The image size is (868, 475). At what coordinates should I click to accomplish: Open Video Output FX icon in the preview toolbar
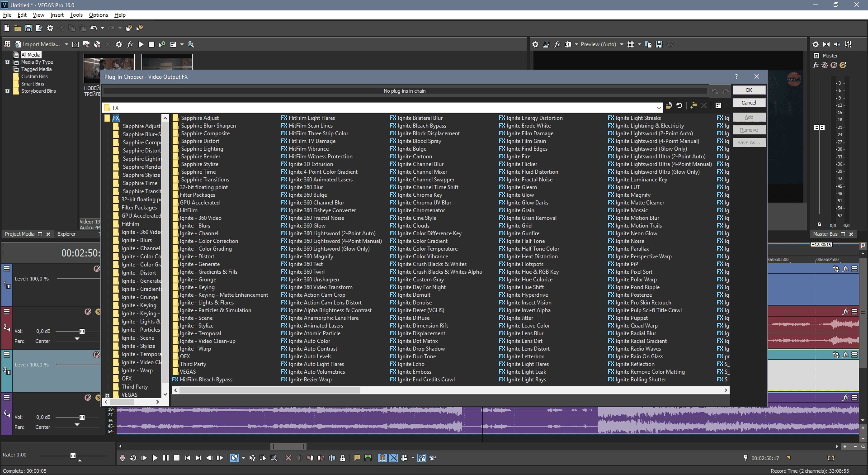click(557, 44)
